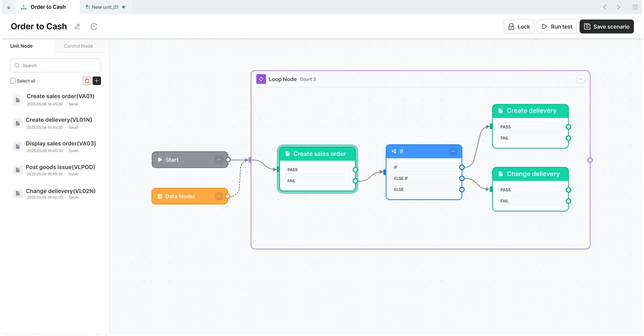Open the Loop Node options menu
Image resolution: width=644 pixels, height=336 pixels.
pyautogui.click(x=581, y=79)
